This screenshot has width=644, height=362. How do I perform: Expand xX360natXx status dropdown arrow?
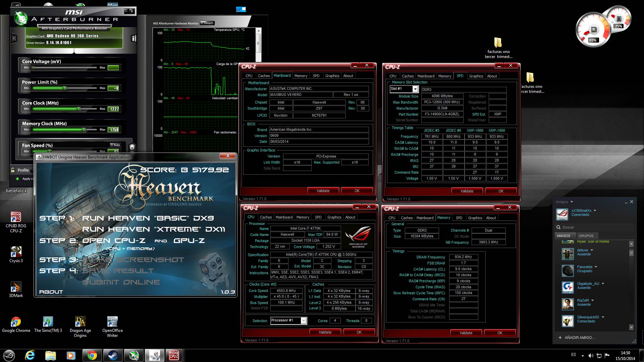coord(595,210)
